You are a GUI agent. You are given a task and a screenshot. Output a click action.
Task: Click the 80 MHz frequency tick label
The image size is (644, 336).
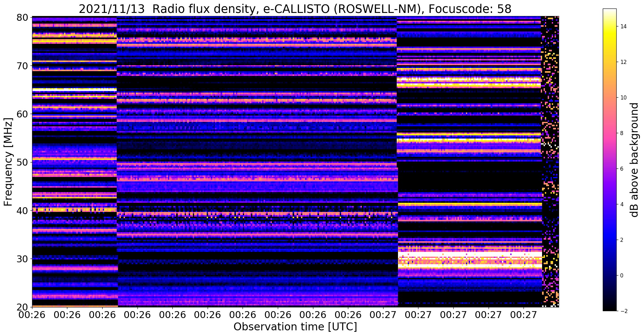(22, 17)
